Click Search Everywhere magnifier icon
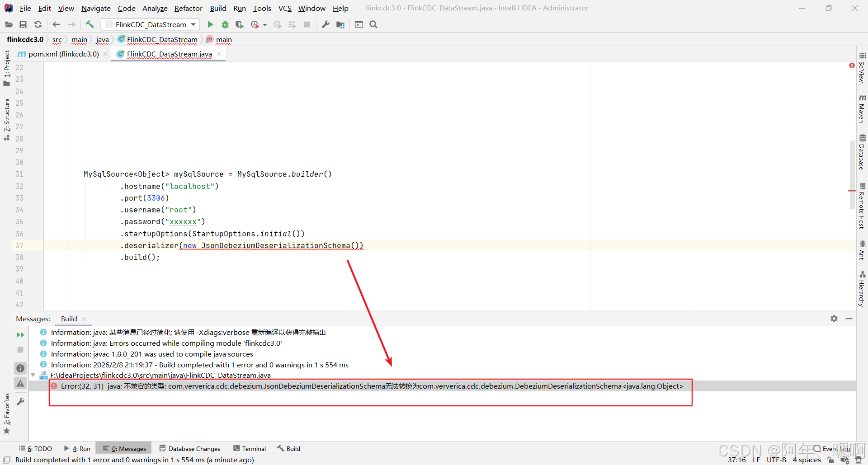This screenshot has height=465, width=868. tap(373, 24)
